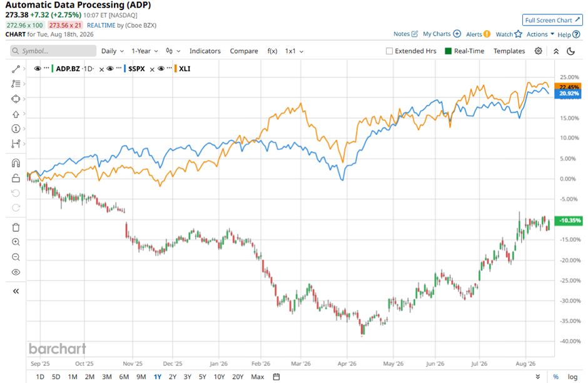Click the Compare button
Screen dimensions: 588x383
tap(244, 51)
